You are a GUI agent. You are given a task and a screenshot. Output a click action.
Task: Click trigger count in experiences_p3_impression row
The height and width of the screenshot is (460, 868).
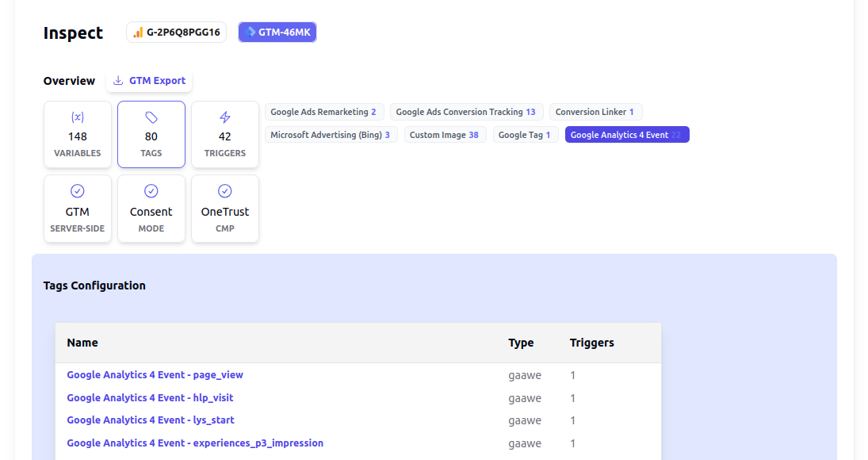tap(573, 443)
